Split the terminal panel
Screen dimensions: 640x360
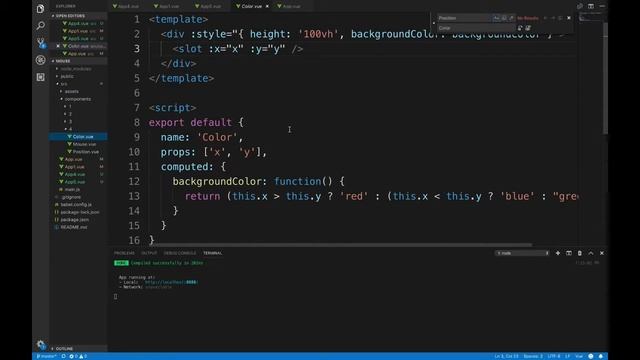(x=569, y=253)
